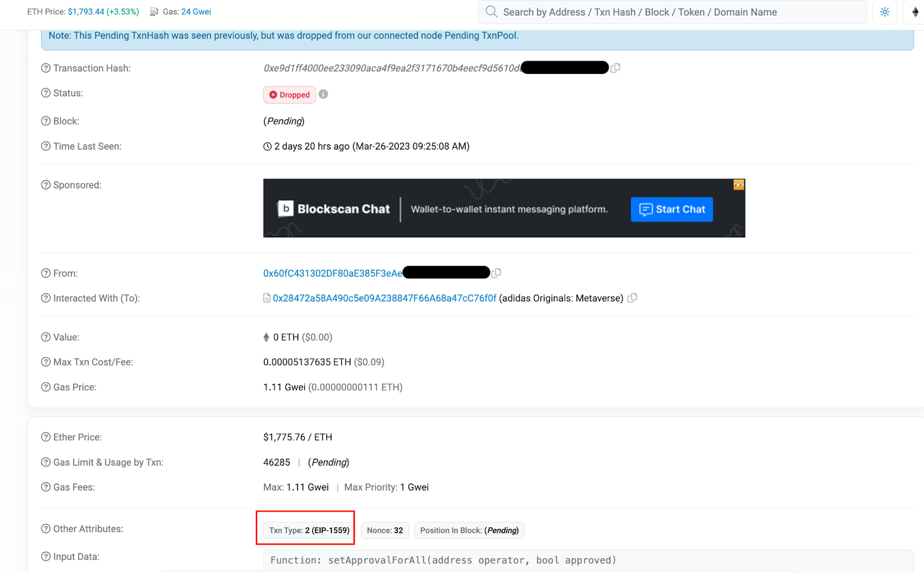Open the 0x28472a58A490c5e09A238847F66A68a47cC76f0f contract link

click(385, 298)
